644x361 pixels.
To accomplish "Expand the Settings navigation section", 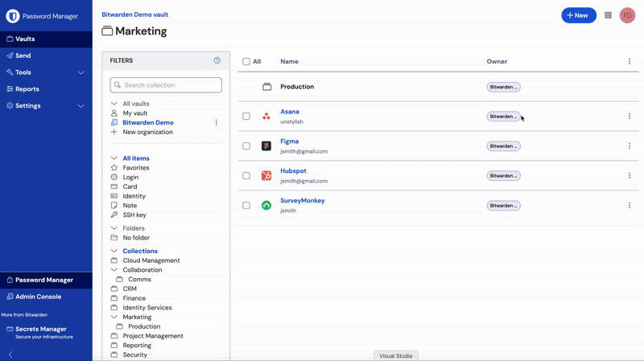I will (80, 106).
